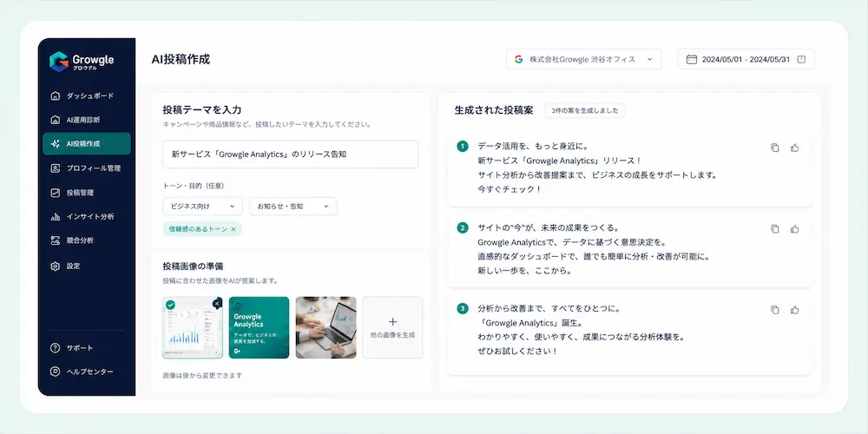Copy post draft 1 データ活用を
The height and width of the screenshot is (434, 868).
tap(775, 148)
